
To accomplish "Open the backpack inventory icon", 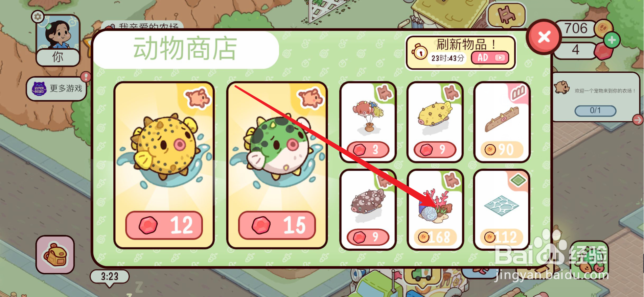I will 55,254.
